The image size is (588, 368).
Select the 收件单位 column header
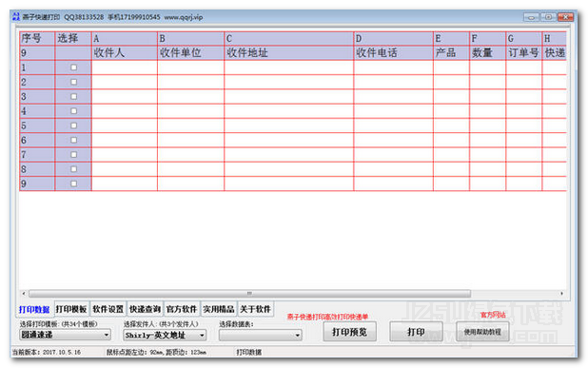click(x=191, y=53)
